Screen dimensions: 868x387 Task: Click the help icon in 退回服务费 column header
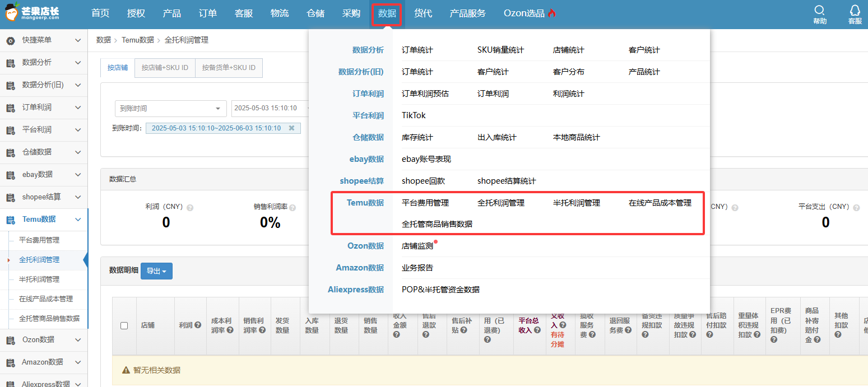(628, 330)
